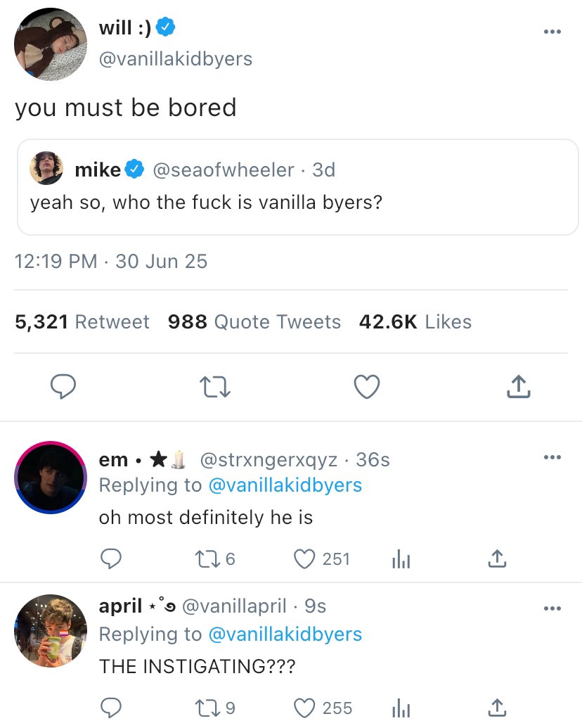Like april's reply with 255 likes
Screen dimensions: 582x728
pos(304,708)
